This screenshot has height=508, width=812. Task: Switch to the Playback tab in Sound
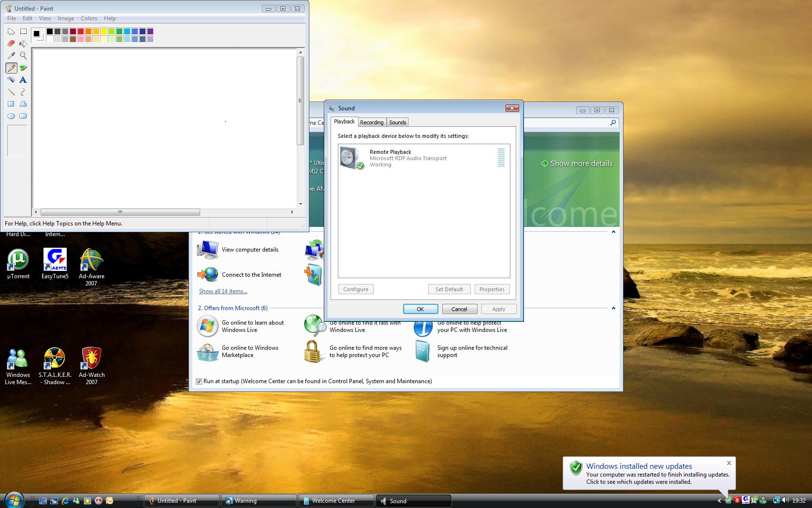click(x=345, y=122)
